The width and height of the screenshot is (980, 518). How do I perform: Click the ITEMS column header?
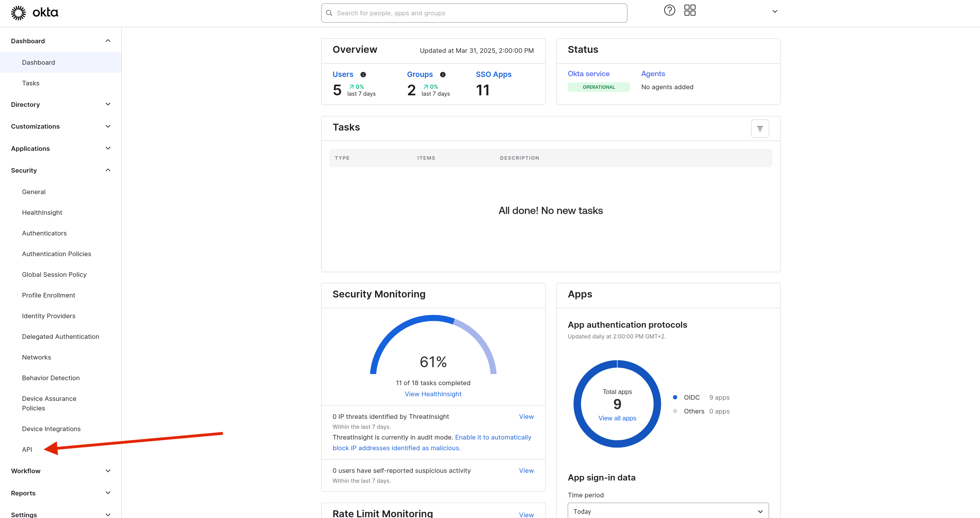click(426, 158)
